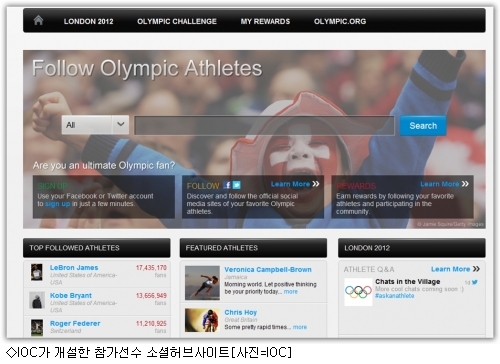This screenshot has width=500, height=364.
Task: Select the 13,656,949 fans count
Action: click(x=151, y=296)
